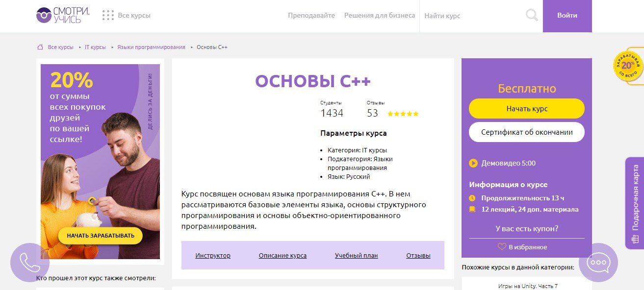Expand the У вас есть купон? section

point(527,228)
